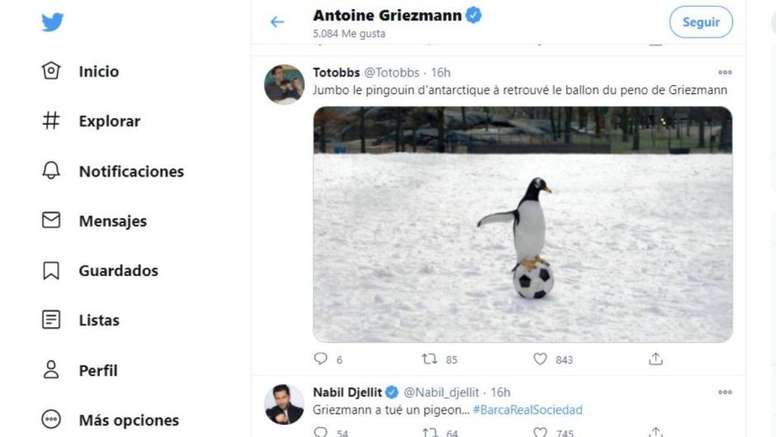The width and height of the screenshot is (776, 437).
Task: Like the Totobbs penguin tweet
Action: click(540, 359)
